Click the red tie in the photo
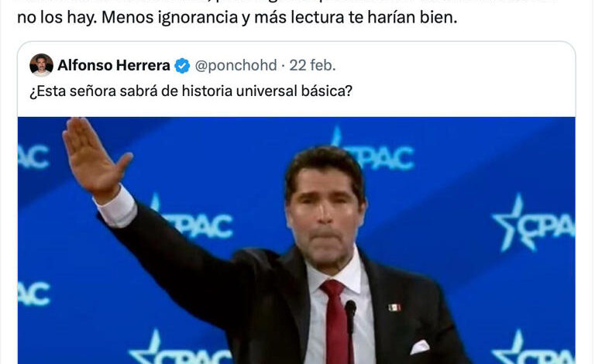The image size is (595, 364). 337,322
